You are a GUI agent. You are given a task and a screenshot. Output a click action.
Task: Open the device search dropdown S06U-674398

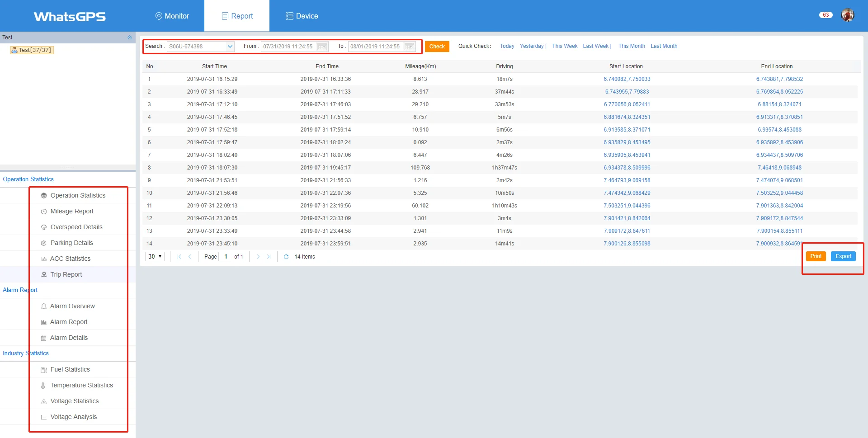[201, 46]
